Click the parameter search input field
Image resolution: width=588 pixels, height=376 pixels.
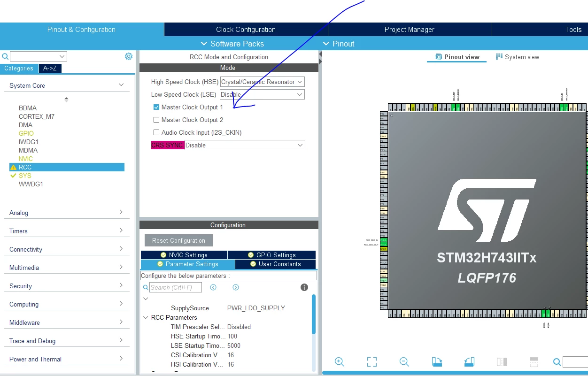(176, 287)
